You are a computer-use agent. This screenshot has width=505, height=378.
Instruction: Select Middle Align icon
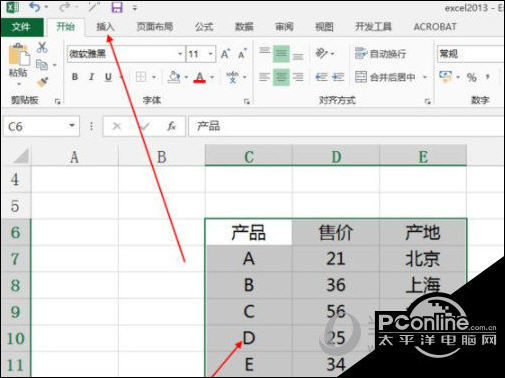coord(281,54)
